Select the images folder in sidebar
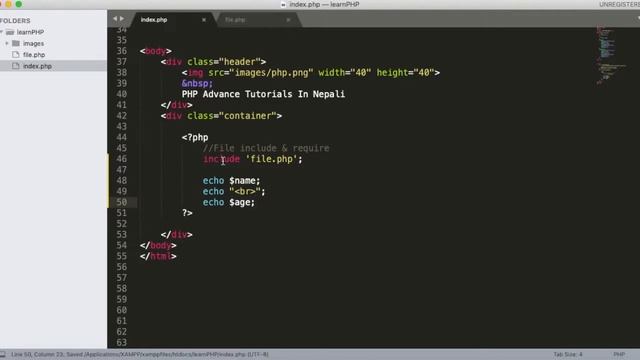This screenshot has width=640, height=360. [x=33, y=43]
